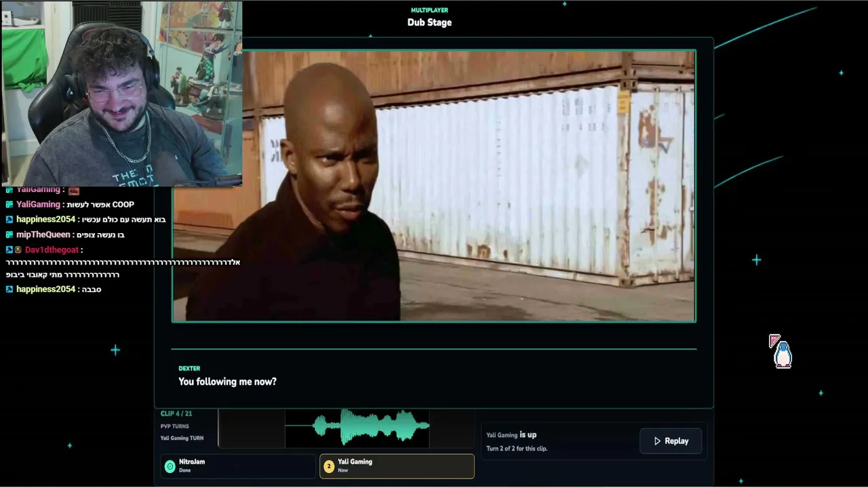868x488 pixels.
Task: Click the badge before happiness2054's סבבה message
Action: click(9, 289)
